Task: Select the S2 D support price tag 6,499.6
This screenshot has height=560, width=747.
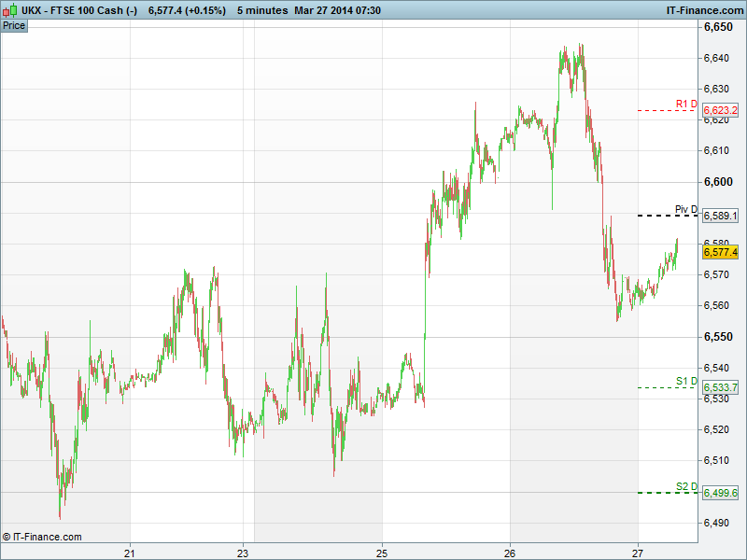Action: (x=721, y=493)
